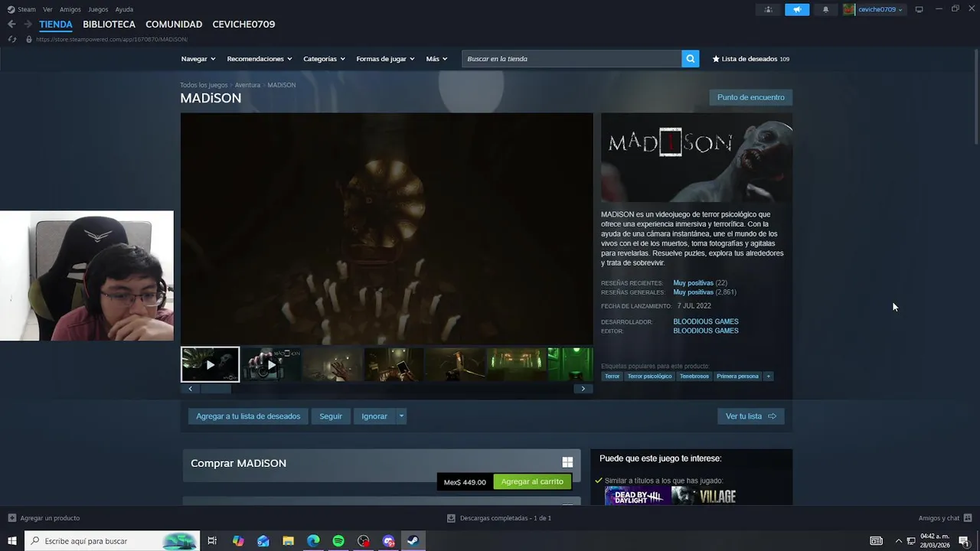Click in the Buscar en la tienda field

point(571,59)
